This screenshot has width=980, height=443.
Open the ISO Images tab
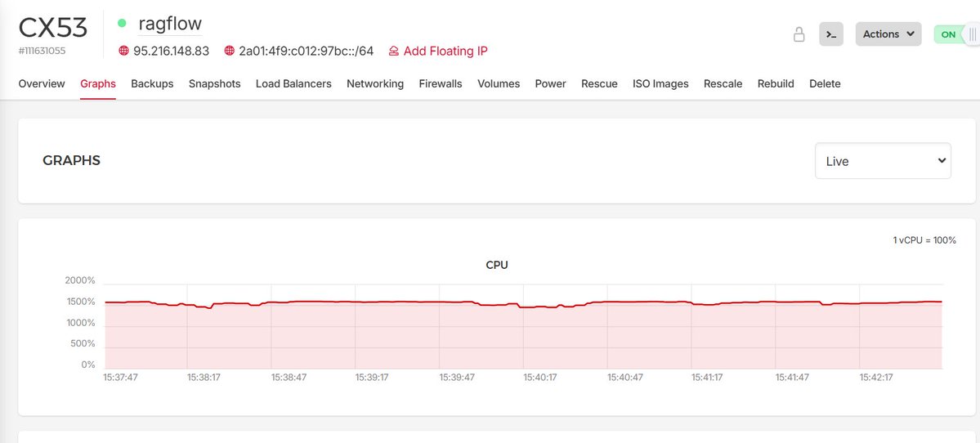click(x=660, y=83)
